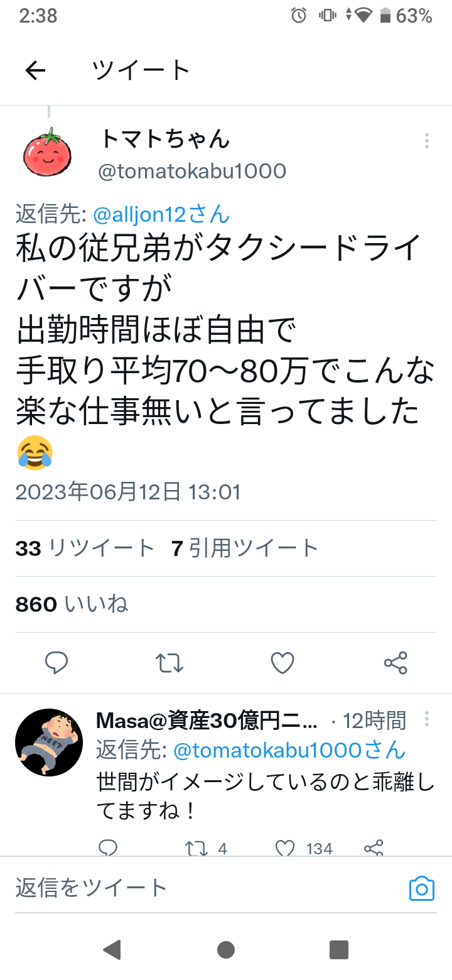
Task: Go back using the arrow in header
Action: 36,70
